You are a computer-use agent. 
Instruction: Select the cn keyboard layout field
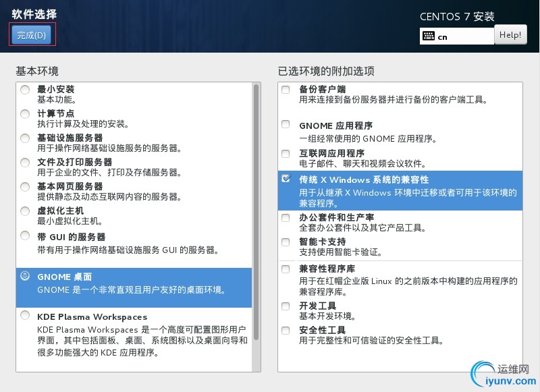pyautogui.click(x=457, y=36)
